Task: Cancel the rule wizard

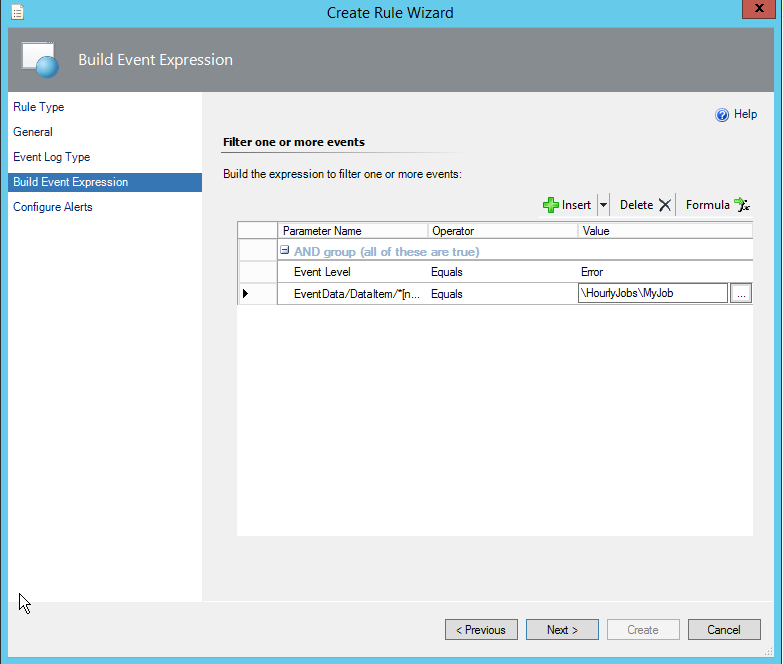Action: point(723,630)
